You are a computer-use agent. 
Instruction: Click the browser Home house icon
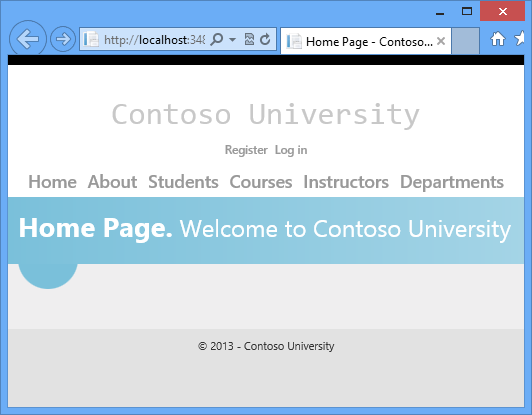tap(498, 39)
